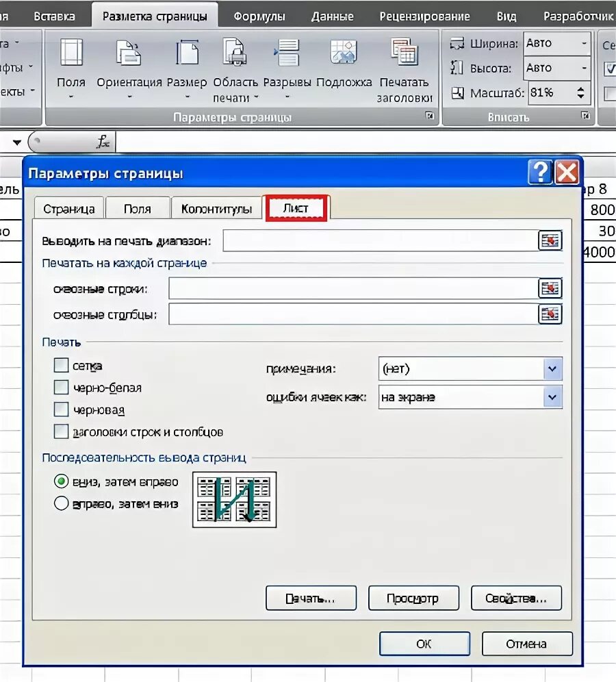Click range picker for сквозные столбцы
Screen dimensions: 616x682
click(x=550, y=314)
